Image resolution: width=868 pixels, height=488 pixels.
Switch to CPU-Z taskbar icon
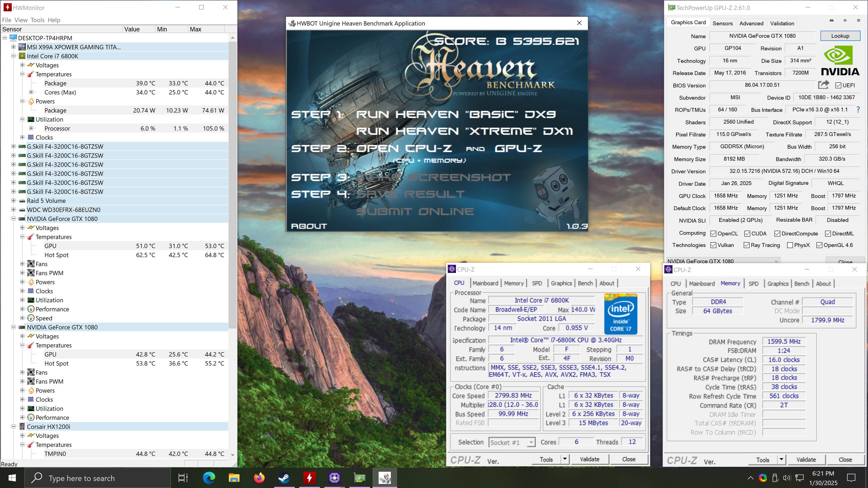(x=334, y=478)
